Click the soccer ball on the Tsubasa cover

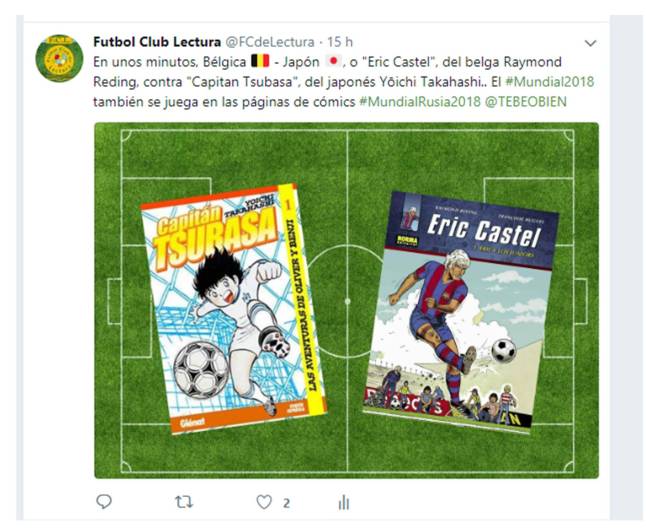pyautogui.click(x=201, y=370)
